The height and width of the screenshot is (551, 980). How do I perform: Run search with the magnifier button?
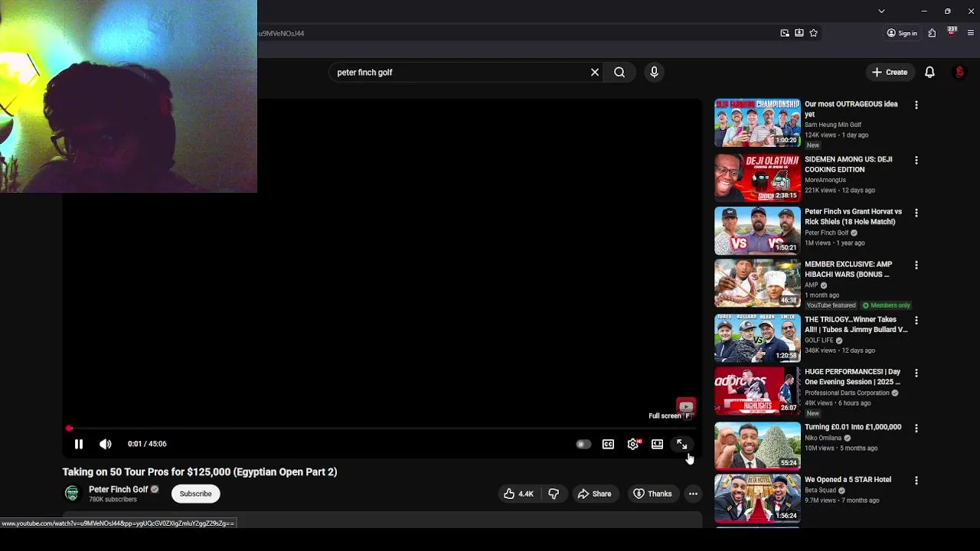[619, 72]
